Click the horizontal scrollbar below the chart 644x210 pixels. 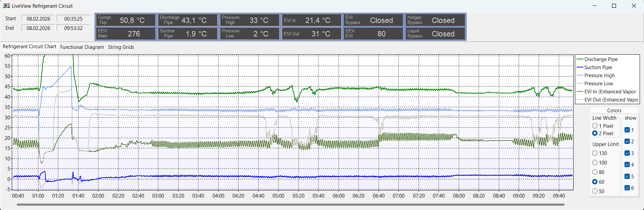[x=290, y=205]
